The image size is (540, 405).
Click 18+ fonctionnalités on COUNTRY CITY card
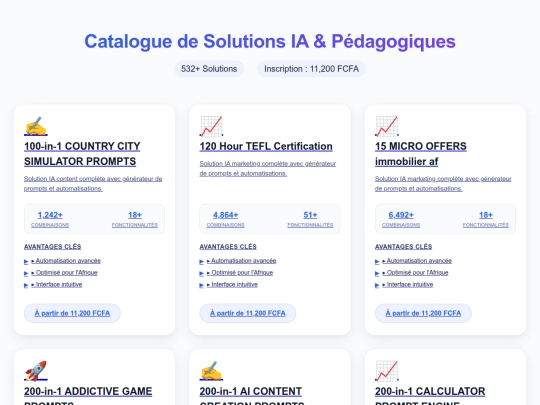point(135,219)
